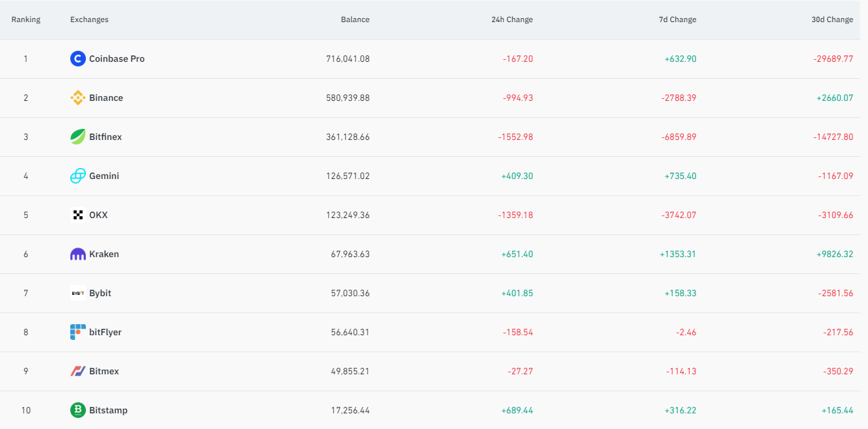The width and height of the screenshot is (868, 429).
Task: Select Bitstamp balance 17,256.44
Action: tap(350, 410)
